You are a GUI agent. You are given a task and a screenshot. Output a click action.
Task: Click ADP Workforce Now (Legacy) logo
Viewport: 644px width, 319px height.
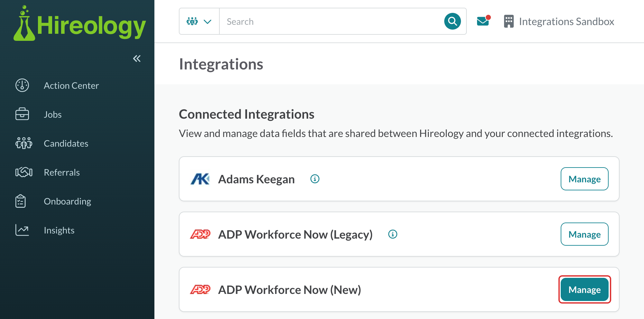[x=200, y=234]
